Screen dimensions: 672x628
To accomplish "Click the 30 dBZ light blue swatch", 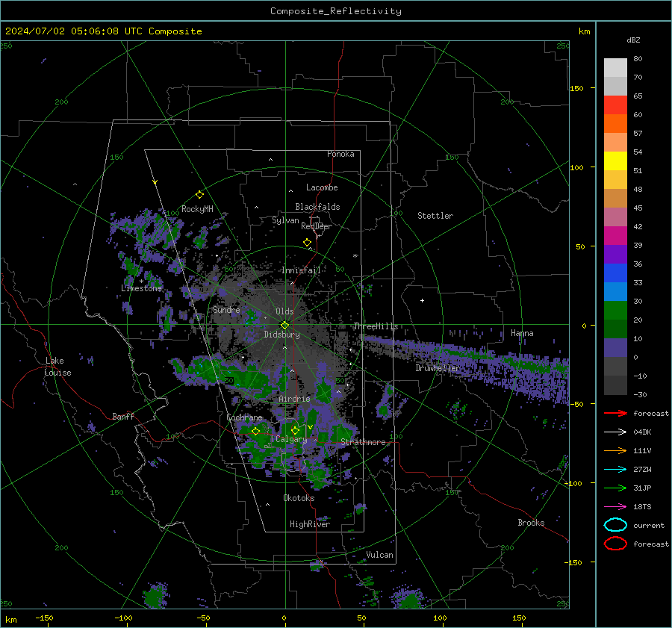I will [x=615, y=291].
